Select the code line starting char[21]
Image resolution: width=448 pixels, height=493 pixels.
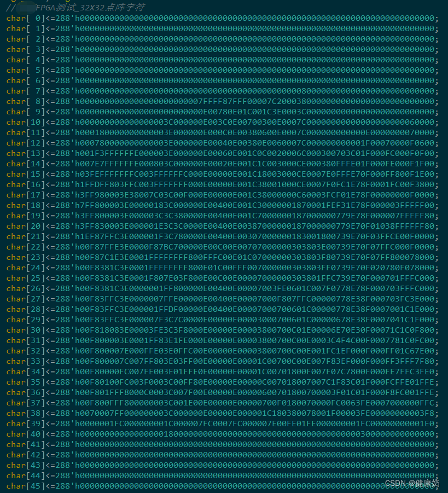click(x=222, y=236)
